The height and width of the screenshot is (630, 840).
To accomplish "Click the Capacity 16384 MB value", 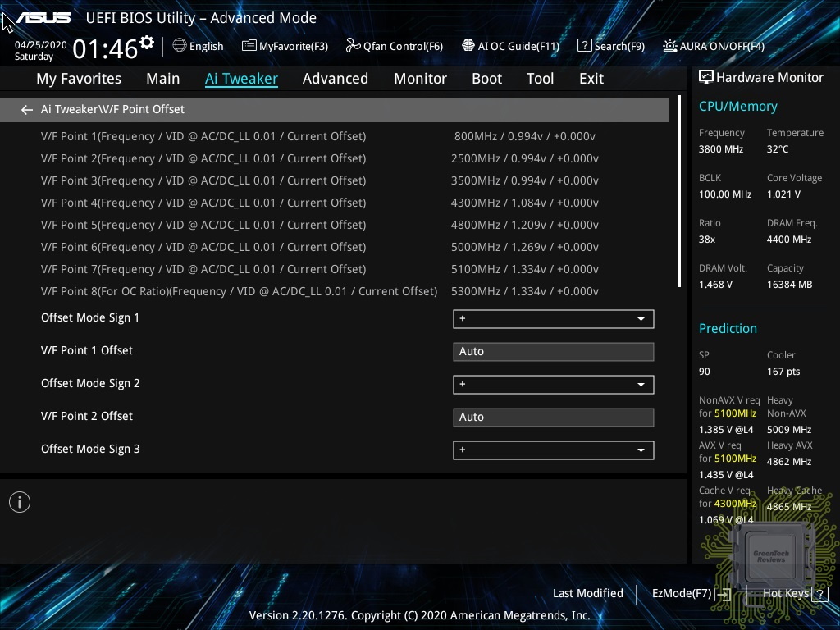I will [x=790, y=285].
